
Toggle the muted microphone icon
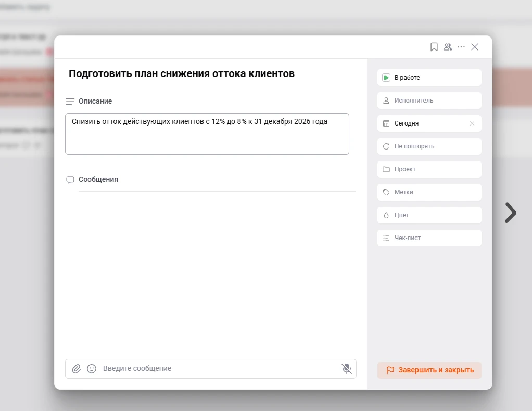346,369
